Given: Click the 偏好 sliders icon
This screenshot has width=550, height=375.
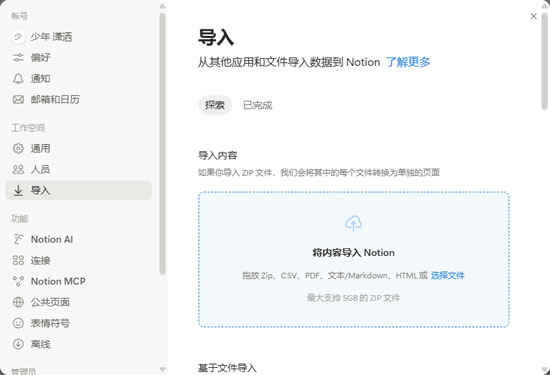Looking at the screenshot, I should 18,58.
